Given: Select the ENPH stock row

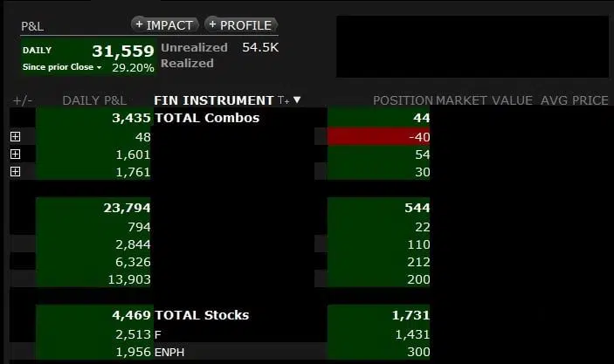Looking at the screenshot, I should (220, 352).
